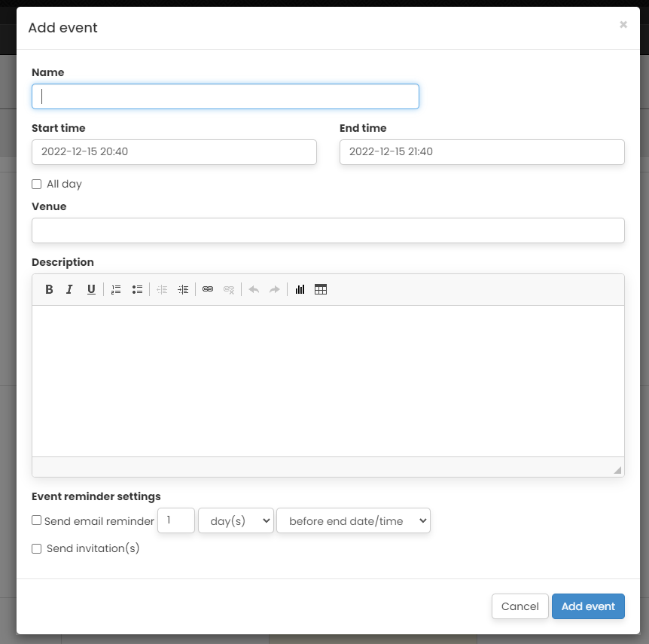649x644 pixels.
Task: Apply underline formatting in the editor
Action: pyautogui.click(x=91, y=289)
